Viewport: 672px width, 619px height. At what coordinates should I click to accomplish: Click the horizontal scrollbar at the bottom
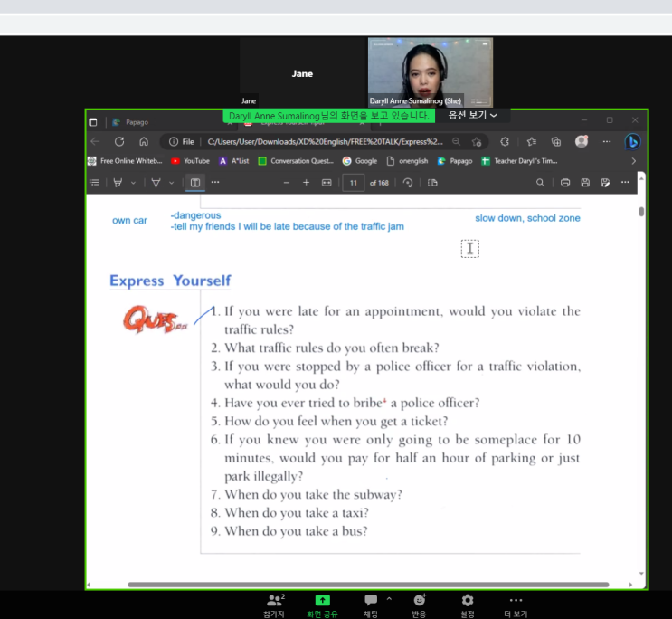click(x=368, y=585)
